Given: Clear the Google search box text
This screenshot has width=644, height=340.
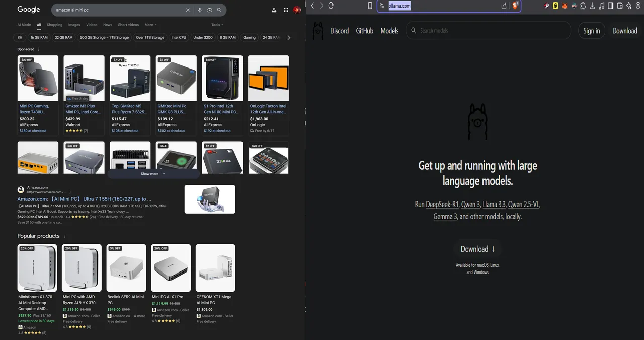Looking at the screenshot, I should click(x=188, y=10).
